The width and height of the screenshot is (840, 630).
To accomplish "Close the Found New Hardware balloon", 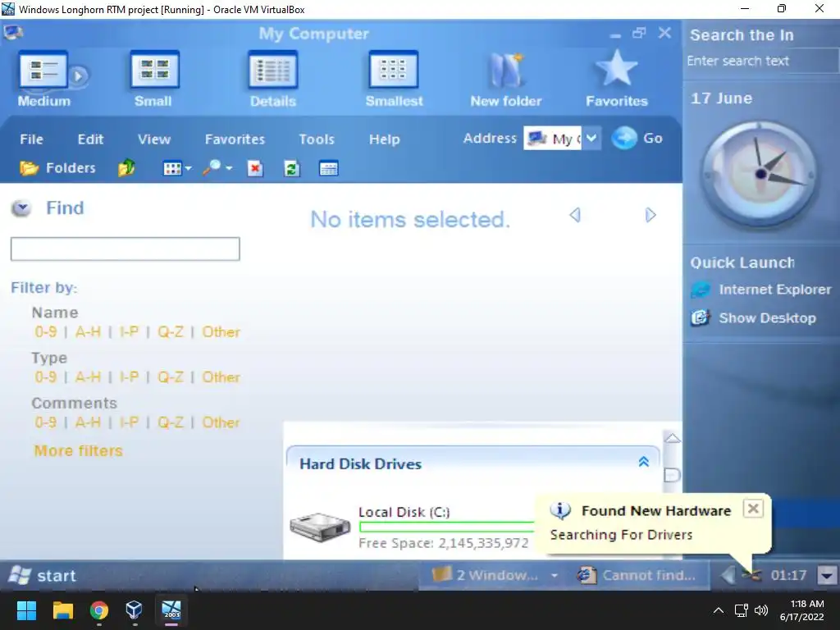I will pos(753,509).
